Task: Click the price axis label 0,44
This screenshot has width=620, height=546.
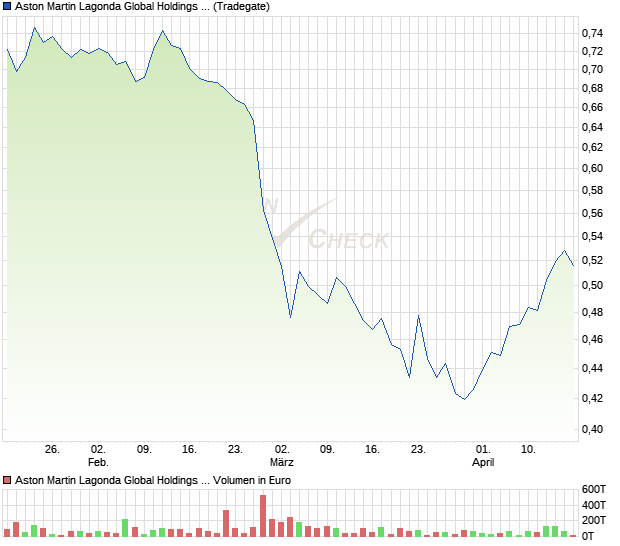Action: coord(592,368)
